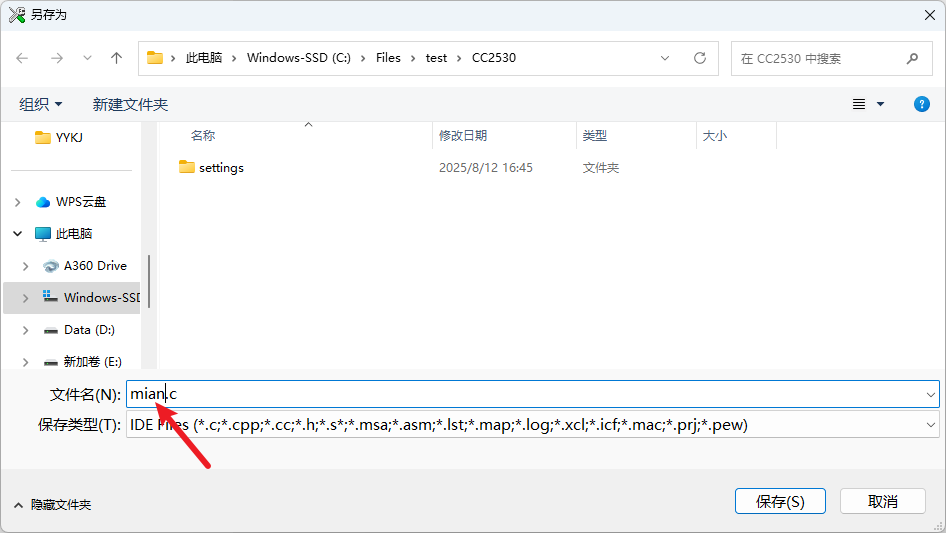This screenshot has width=946, height=533.
Task: Open help with the question mark icon
Action: coord(921,104)
